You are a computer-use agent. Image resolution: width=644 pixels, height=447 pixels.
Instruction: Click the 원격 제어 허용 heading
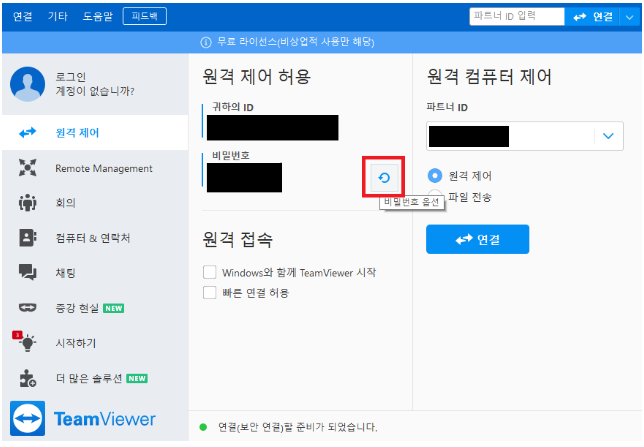click(x=257, y=77)
